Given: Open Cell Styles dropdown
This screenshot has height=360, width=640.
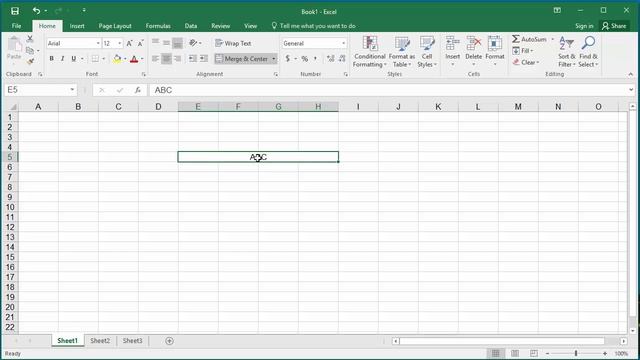Looking at the screenshot, I should click(427, 52).
